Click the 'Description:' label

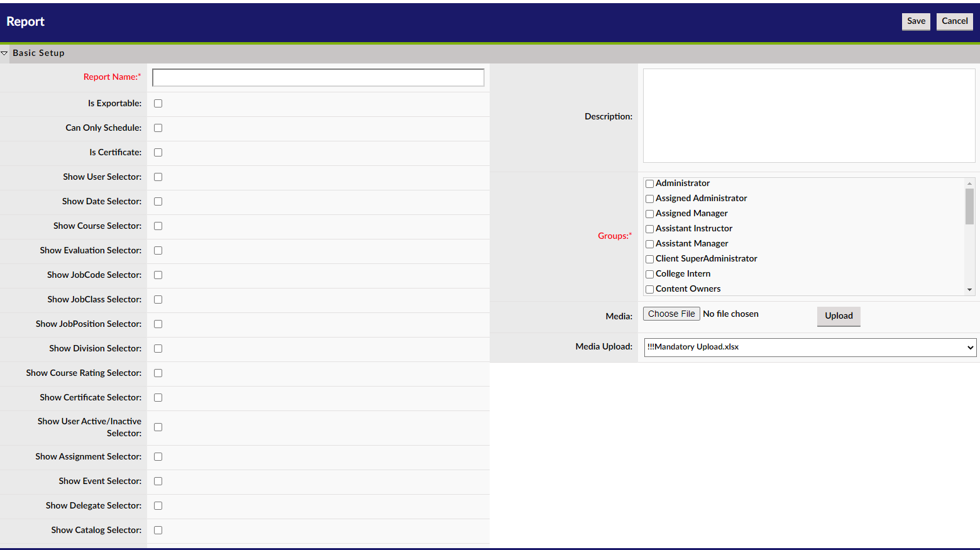pyautogui.click(x=608, y=116)
